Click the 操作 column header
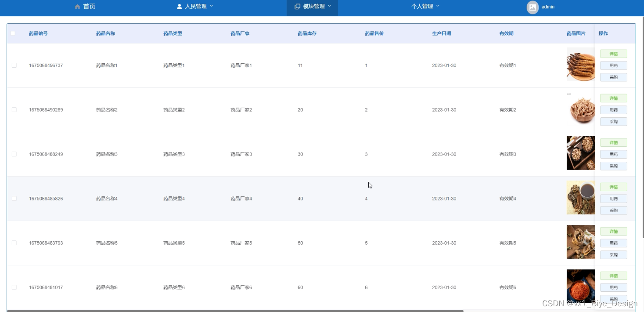This screenshot has width=644, height=312. coord(604,33)
